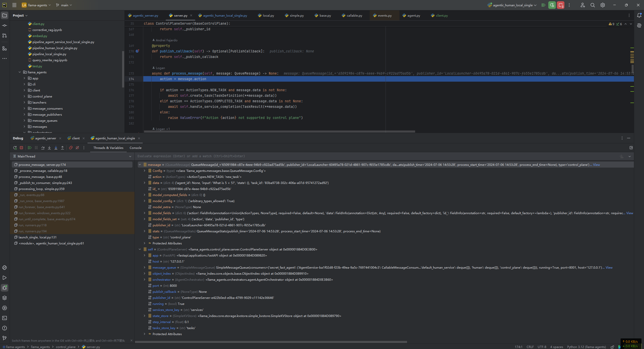Image resolution: width=644 pixels, height=349 pixels.
Task: Click the Resume Program debug icon
Action: (30, 148)
